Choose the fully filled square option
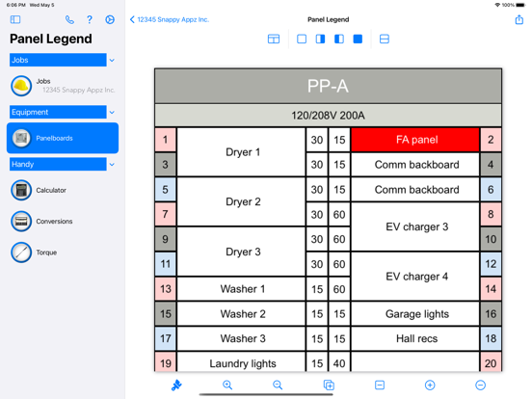The image size is (532, 399). [x=358, y=39]
